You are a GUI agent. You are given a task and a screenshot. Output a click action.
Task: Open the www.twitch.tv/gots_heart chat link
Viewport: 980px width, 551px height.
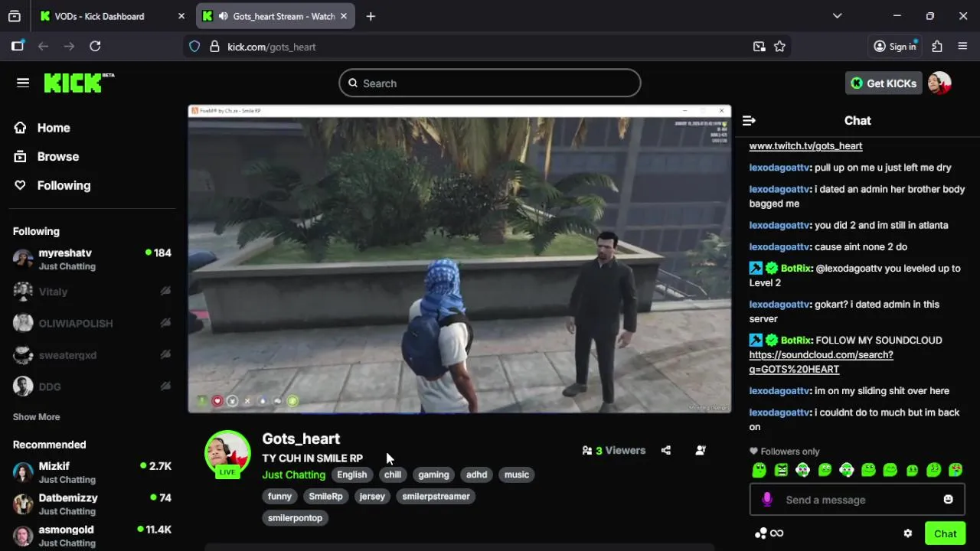coord(805,146)
